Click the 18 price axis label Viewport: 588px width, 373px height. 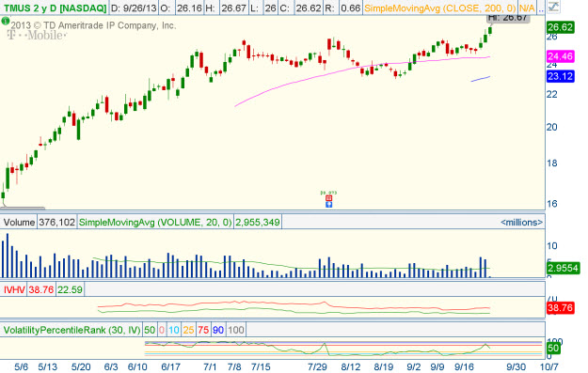coord(551,163)
